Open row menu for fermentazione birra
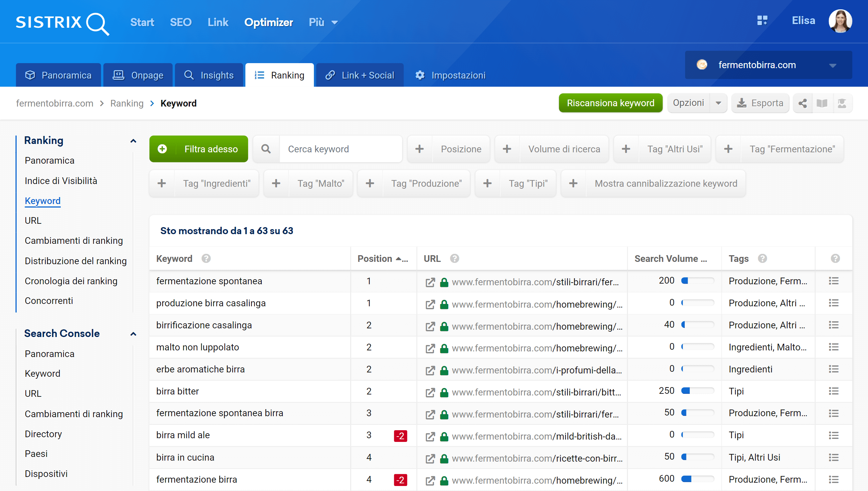This screenshot has width=868, height=491. click(834, 480)
